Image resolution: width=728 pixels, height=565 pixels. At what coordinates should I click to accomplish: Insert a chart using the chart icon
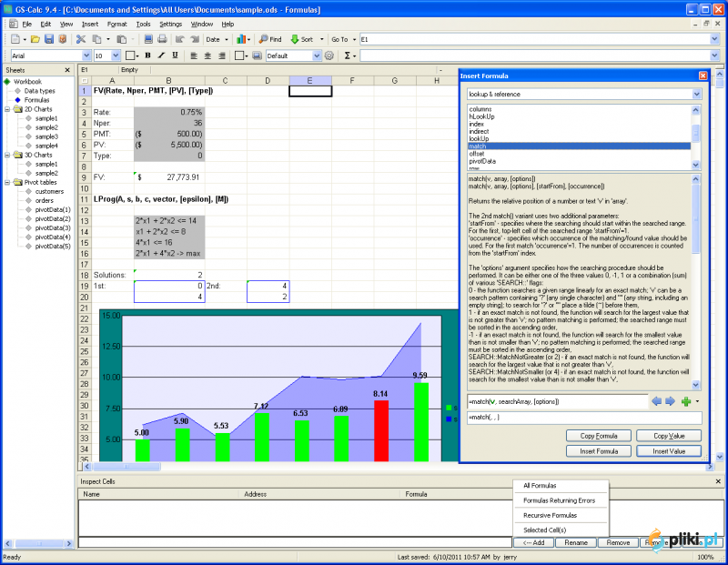[x=241, y=39]
